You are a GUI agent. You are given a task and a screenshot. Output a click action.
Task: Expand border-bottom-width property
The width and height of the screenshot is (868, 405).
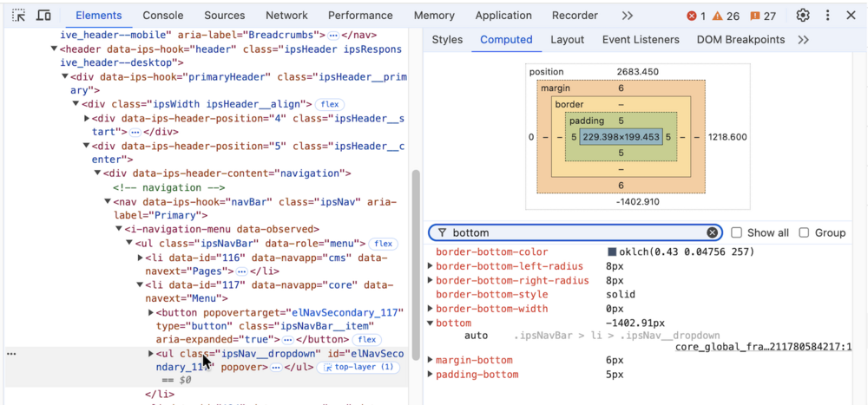(431, 309)
